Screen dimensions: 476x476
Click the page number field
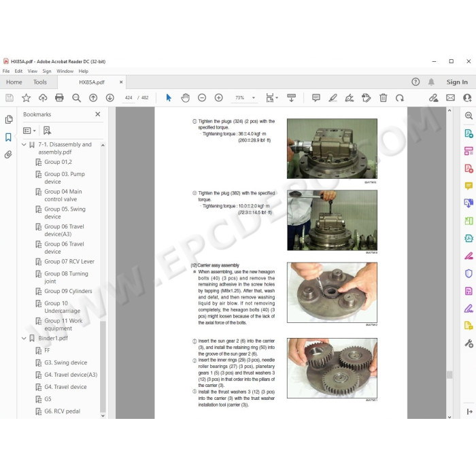[x=129, y=98]
